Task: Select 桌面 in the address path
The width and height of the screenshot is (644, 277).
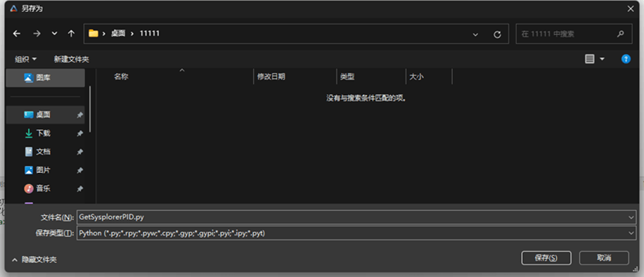Action: point(118,34)
